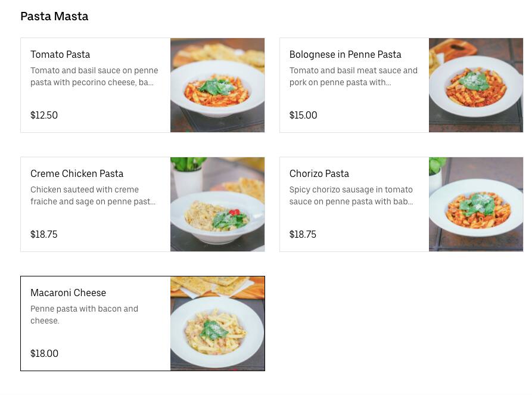Click the Chorizo Pasta image

pos(476,204)
